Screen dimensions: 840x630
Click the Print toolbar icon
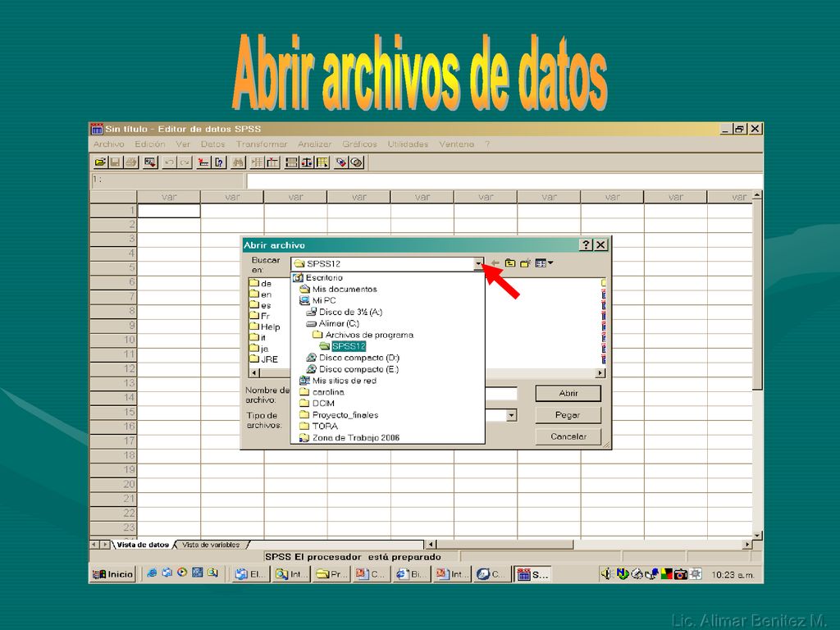coord(130,162)
